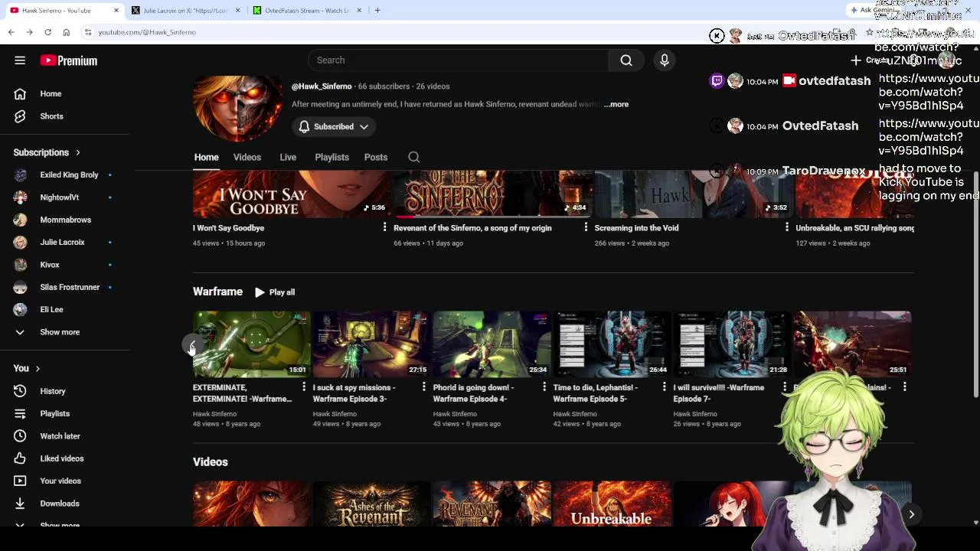Play the Phorid Episode 4 25:34 thumbnail
The height and width of the screenshot is (551, 980).
(x=492, y=344)
